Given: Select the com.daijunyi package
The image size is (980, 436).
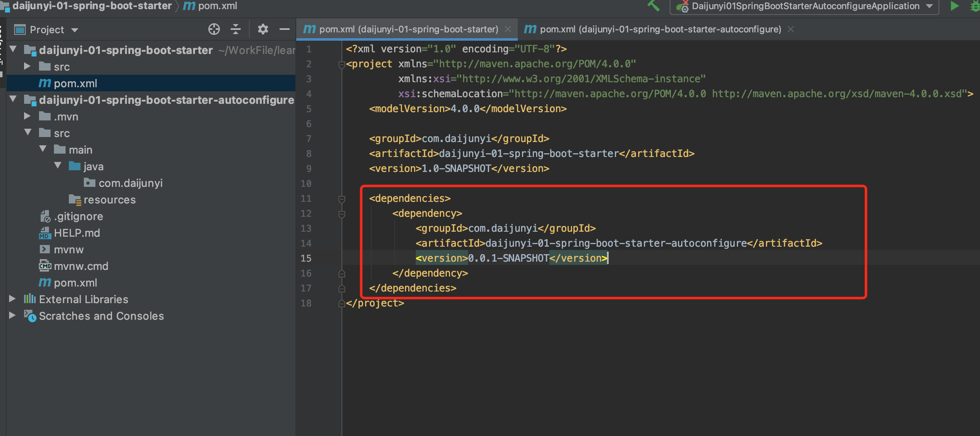Looking at the screenshot, I should (130, 183).
